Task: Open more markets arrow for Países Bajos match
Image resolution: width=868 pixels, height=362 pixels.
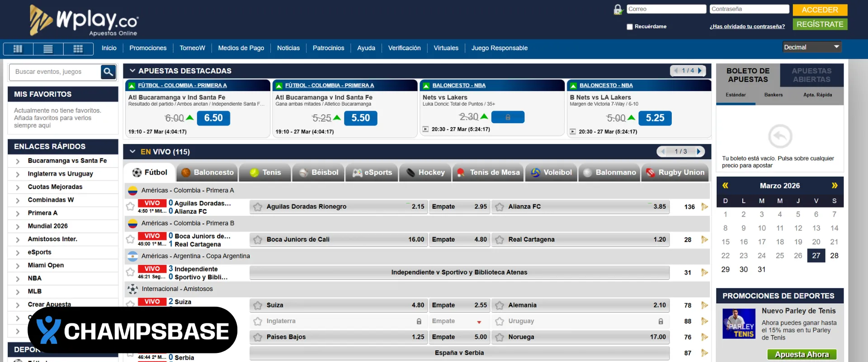Action: click(x=704, y=337)
